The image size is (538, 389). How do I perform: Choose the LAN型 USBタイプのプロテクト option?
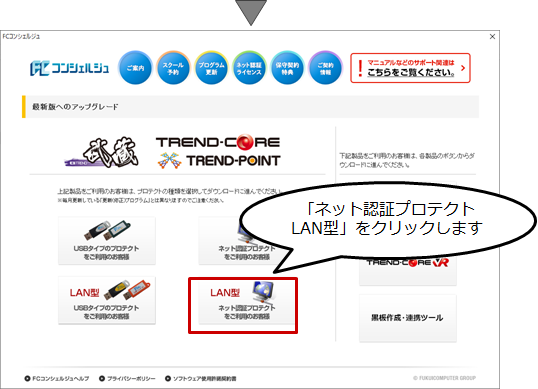pos(107,300)
